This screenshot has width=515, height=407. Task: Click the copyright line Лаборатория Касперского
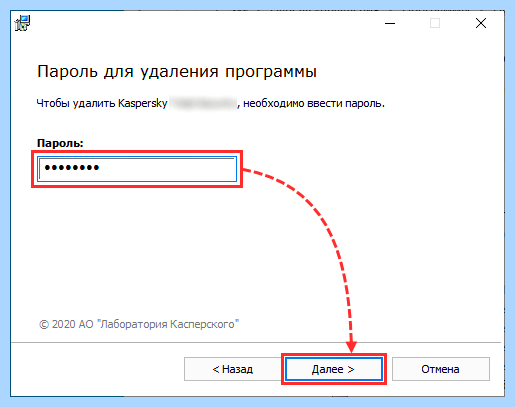[x=139, y=324]
